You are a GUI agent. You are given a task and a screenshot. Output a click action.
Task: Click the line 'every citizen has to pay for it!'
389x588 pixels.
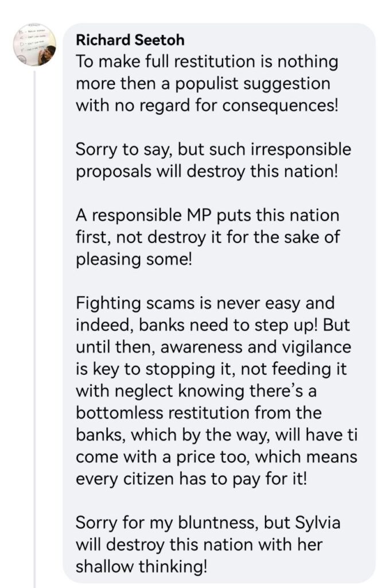point(191,478)
